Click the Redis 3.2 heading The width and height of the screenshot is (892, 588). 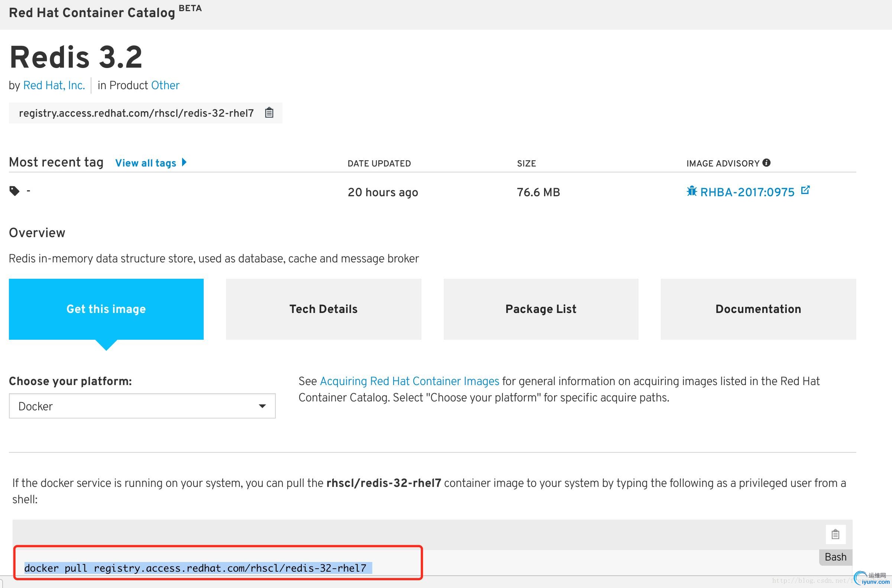click(x=76, y=57)
